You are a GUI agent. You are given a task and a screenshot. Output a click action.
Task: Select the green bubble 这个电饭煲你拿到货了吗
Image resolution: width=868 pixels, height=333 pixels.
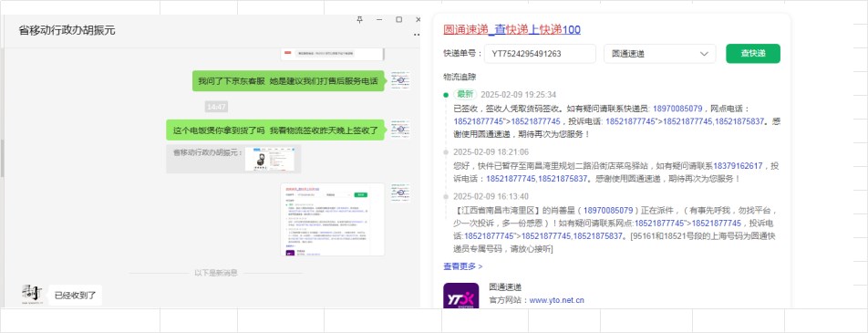coord(275,130)
